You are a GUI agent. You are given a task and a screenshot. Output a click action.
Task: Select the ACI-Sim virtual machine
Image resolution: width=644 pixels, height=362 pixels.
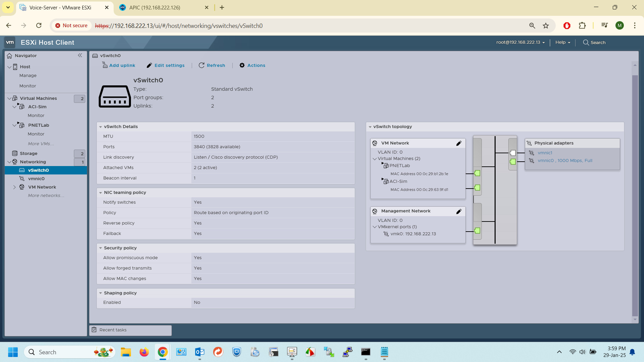pos(37,107)
